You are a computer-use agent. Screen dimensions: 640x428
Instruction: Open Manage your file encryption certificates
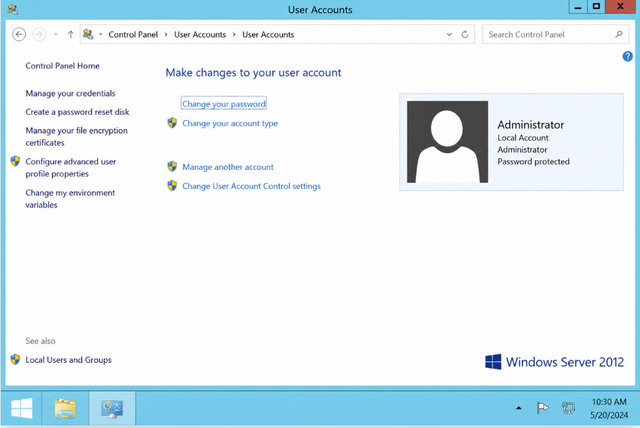pyautogui.click(x=76, y=136)
